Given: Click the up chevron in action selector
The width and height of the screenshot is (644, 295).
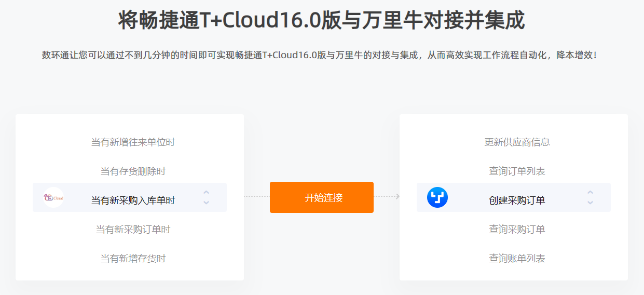Looking at the screenshot, I should coord(590,192).
